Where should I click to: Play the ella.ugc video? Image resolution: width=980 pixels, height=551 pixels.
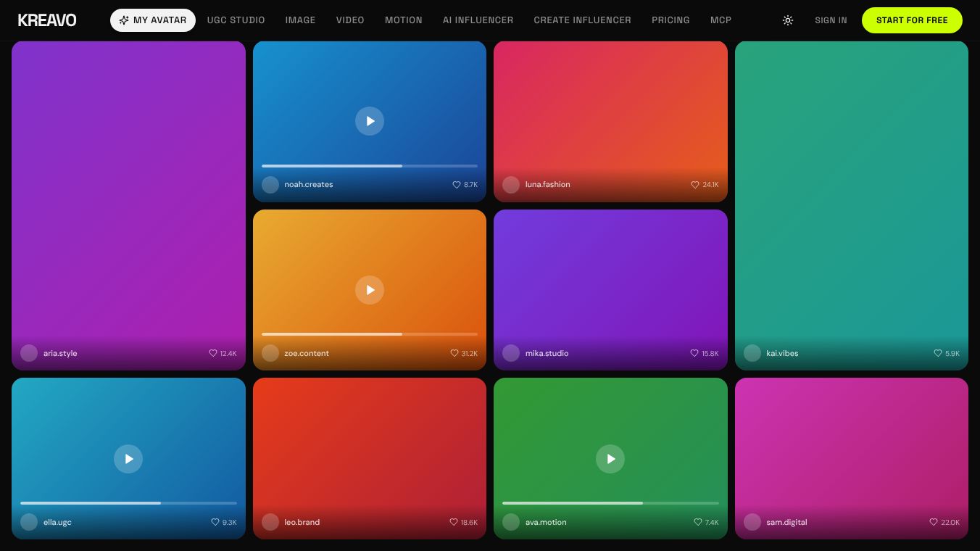coord(128,459)
